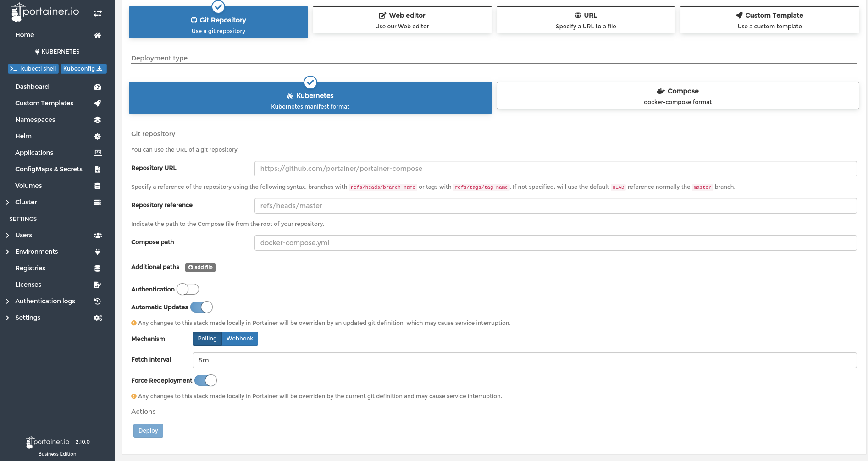Image resolution: width=868 pixels, height=461 pixels.
Task: Click the Helm wheel icon
Action: pyautogui.click(x=97, y=137)
